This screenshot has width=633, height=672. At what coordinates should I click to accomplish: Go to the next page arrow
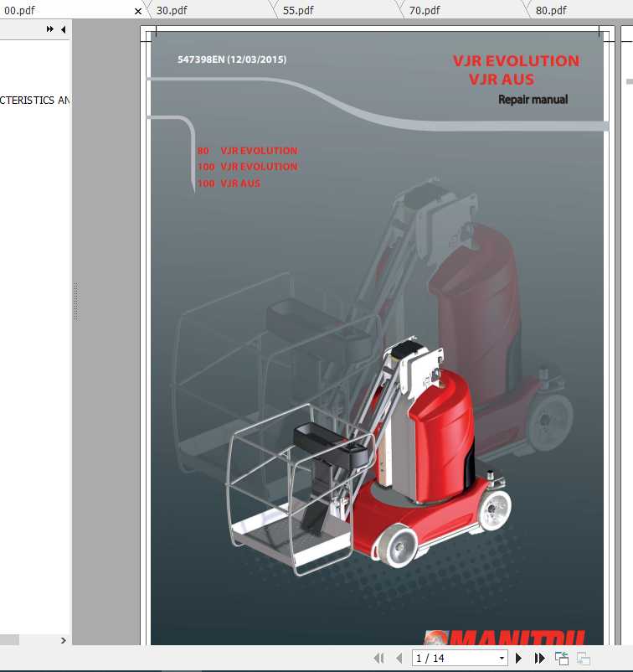(x=519, y=659)
